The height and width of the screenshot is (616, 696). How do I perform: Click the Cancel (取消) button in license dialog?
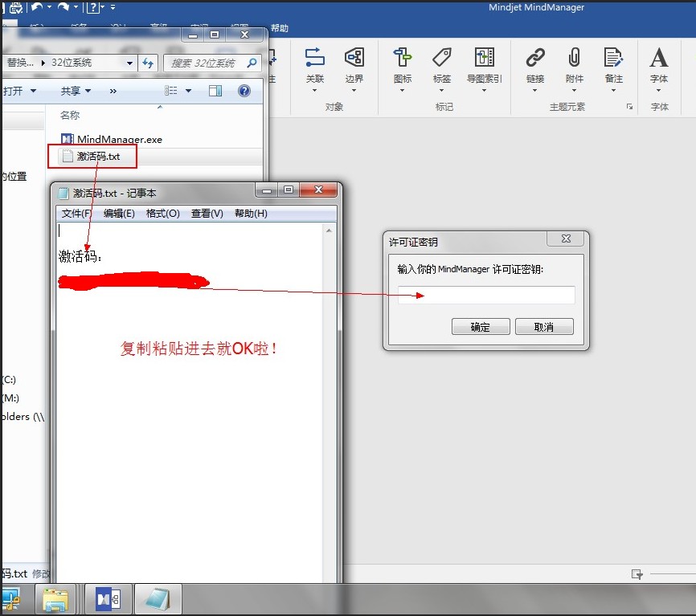pyautogui.click(x=544, y=327)
